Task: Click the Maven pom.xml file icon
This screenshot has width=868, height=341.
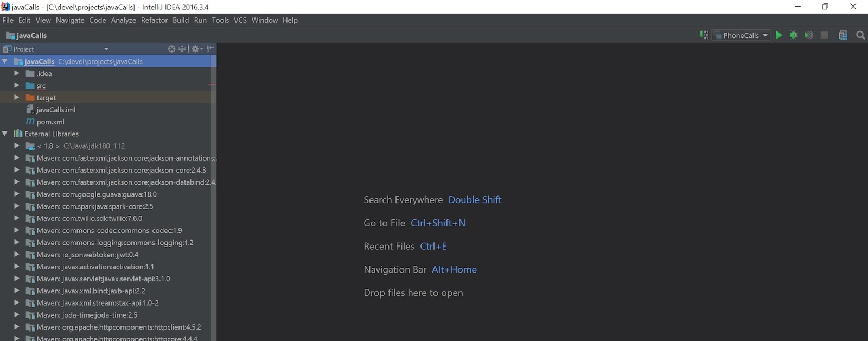Action: [30, 122]
